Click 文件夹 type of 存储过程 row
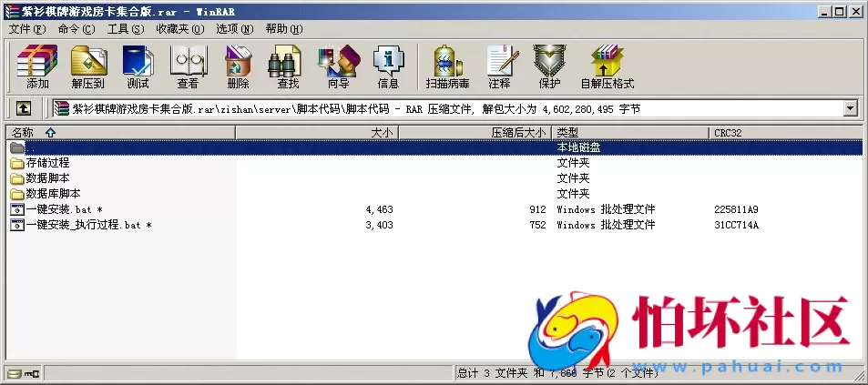868x385 pixels. pyautogui.click(x=573, y=163)
